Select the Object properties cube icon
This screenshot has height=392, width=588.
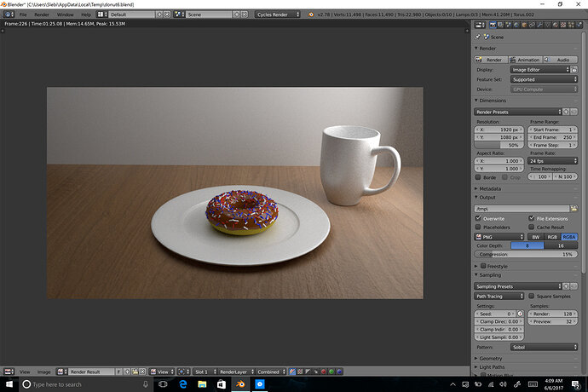click(x=524, y=25)
